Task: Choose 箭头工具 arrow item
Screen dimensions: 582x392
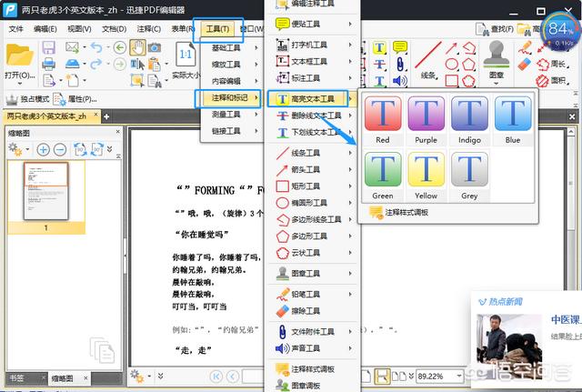Action: click(x=313, y=170)
